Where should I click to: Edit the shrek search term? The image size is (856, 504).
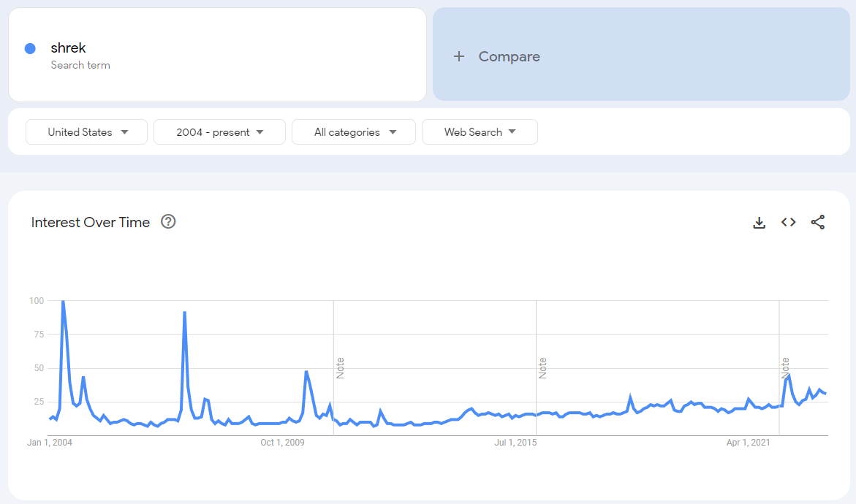68,48
